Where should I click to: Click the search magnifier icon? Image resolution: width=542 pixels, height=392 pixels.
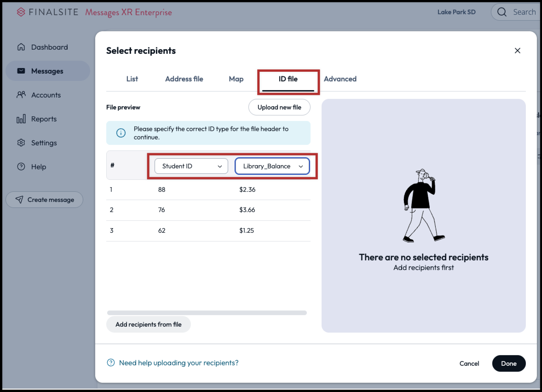(502, 12)
